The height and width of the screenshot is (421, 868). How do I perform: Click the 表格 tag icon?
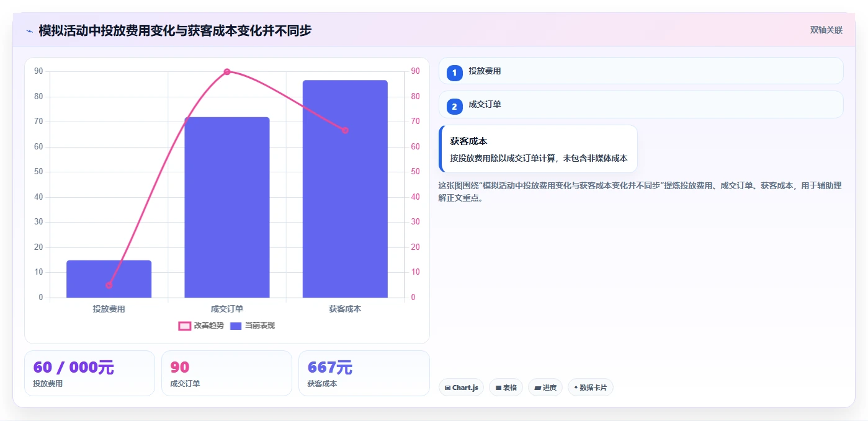[498, 388]
